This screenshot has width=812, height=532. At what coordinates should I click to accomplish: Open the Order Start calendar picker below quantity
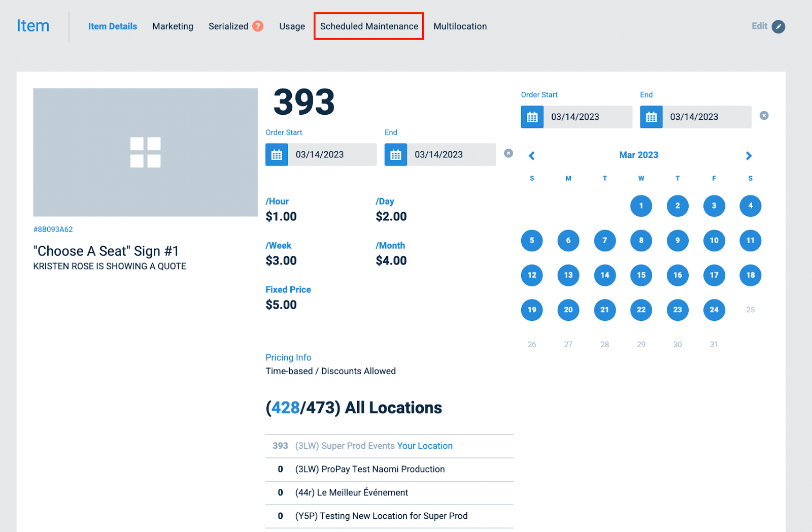click(276, 154)
